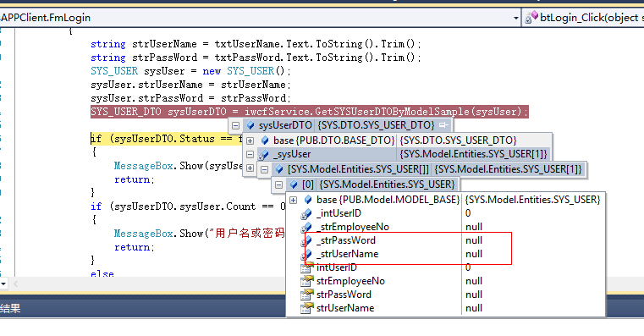Click the _strPassWord field icon

point(306,241)
